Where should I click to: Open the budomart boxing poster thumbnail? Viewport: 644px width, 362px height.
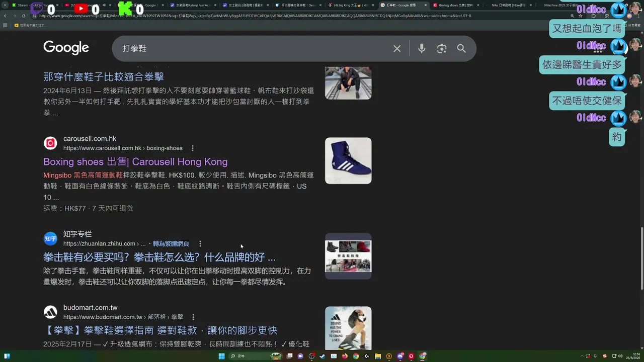click(348, 328)
